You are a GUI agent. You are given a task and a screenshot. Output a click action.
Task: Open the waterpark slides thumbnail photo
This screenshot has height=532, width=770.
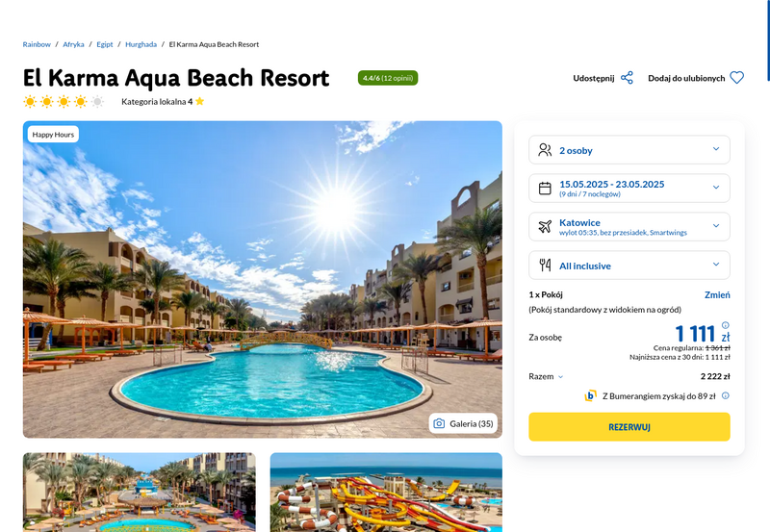click(x=386, y=493)
